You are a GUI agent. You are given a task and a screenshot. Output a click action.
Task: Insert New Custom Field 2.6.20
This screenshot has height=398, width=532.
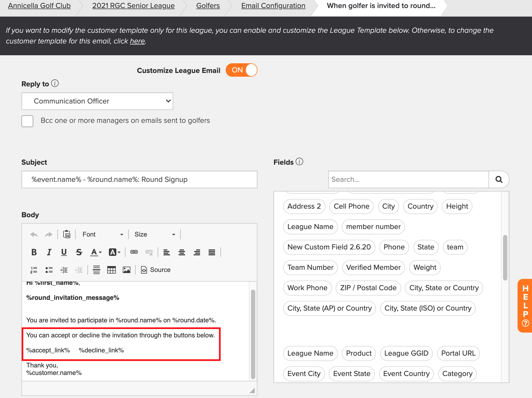pyautogui.click(x=329, y=247)
